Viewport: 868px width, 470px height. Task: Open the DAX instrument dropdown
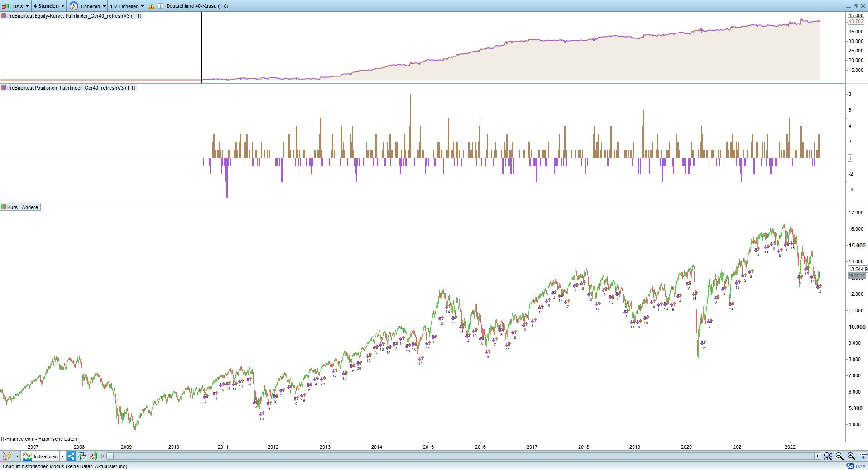pyautogui.click(x=21, y=6)
